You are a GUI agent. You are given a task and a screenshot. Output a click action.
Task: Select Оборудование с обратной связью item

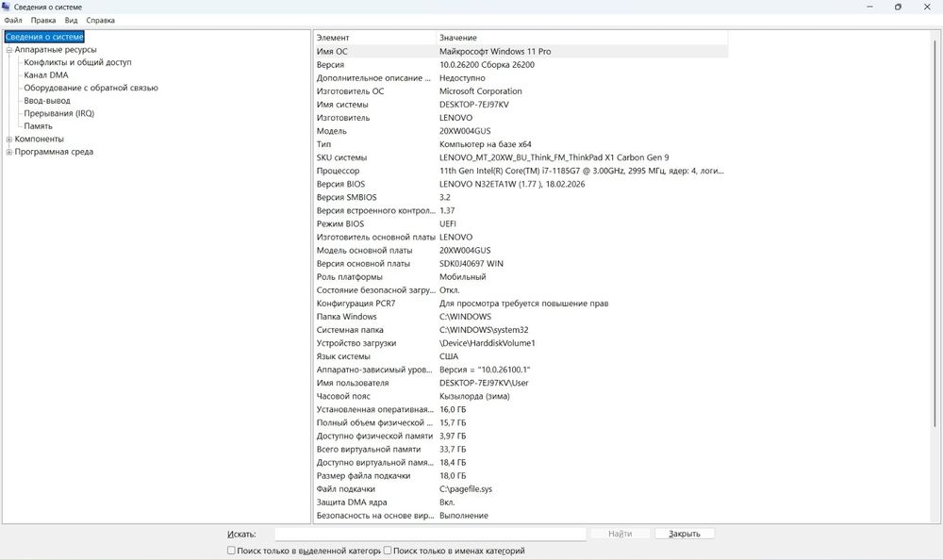(x=91, y=88)
